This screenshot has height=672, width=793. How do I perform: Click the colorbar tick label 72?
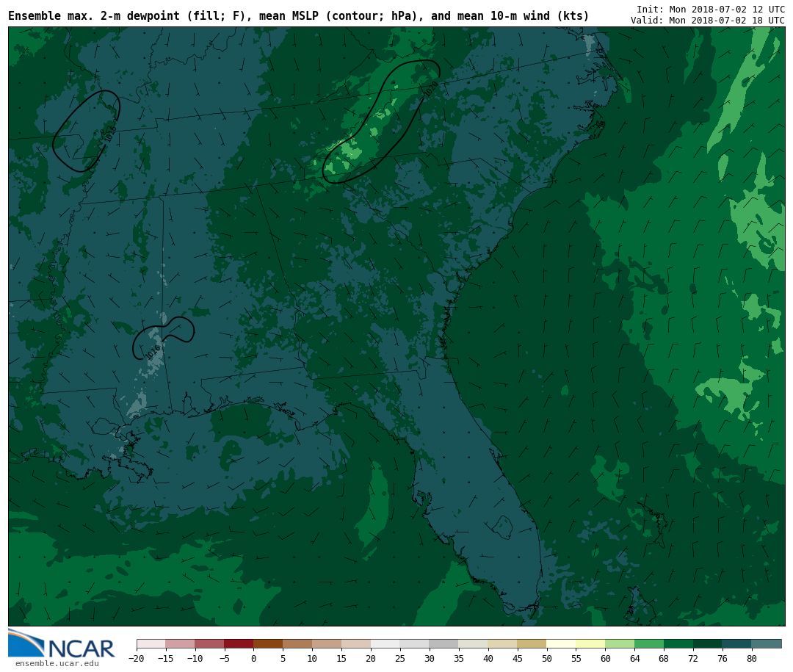click(x=693, y=658)
